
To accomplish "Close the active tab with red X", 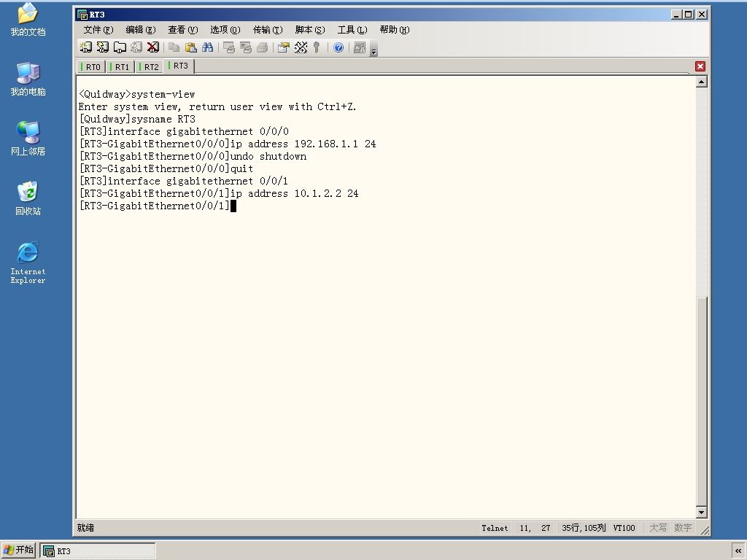I will pyautogui.click(x=700, y=66).
